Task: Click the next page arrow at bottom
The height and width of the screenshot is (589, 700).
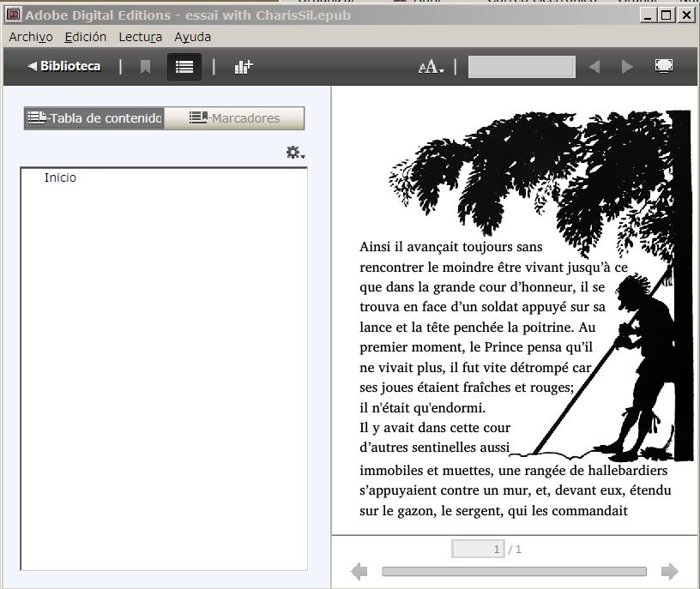Action: [x=669, y=571]
